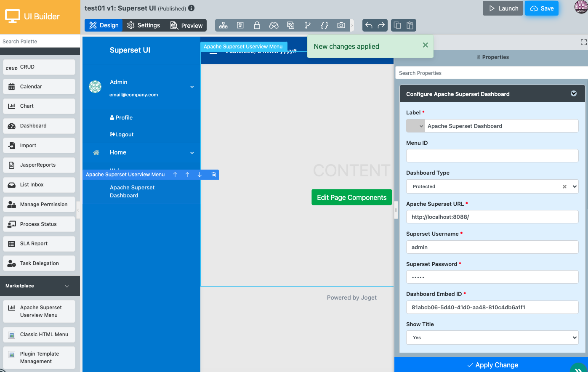Click the Menu ID input field
Image resolution: width=588 pixels, height=372 pixels.
point(492,156)
